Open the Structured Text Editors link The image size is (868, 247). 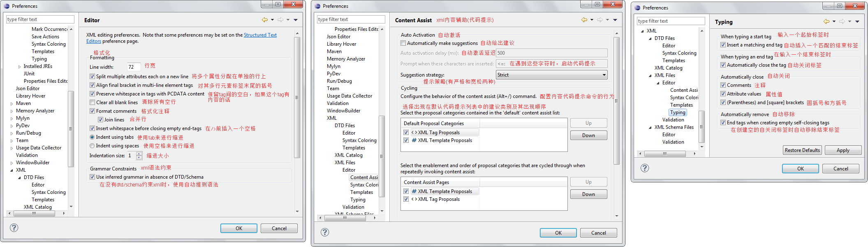[260, 35]
